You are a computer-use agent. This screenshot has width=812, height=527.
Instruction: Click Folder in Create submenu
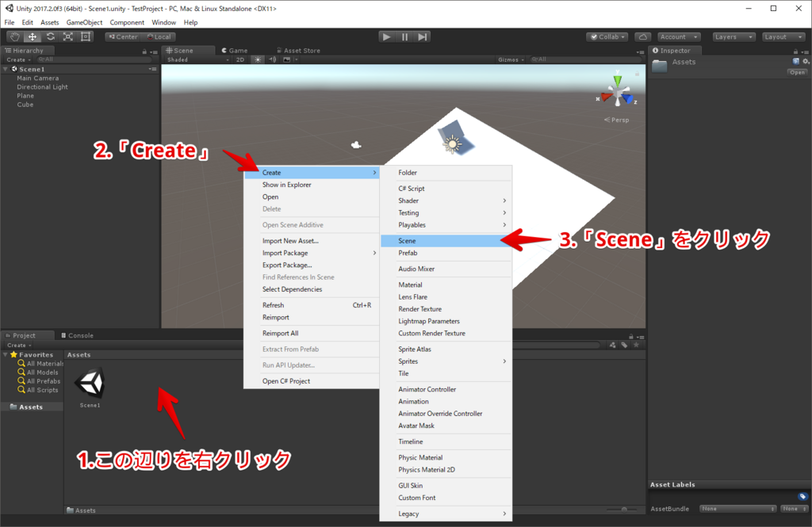coord(446,173)
